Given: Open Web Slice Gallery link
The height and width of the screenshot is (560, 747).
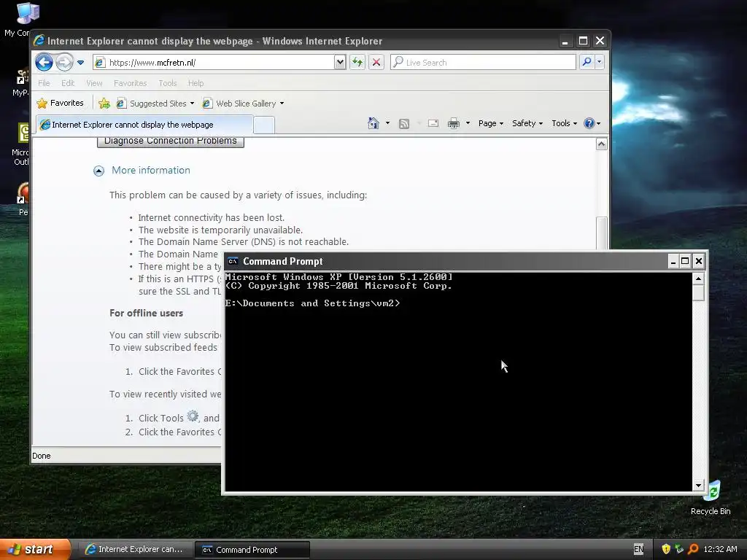Looking at the screenshot, I should pos(239,104).
